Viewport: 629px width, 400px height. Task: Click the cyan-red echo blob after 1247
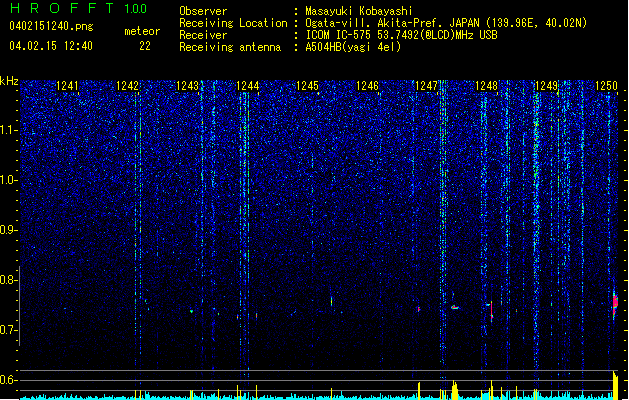click(455, 307)
